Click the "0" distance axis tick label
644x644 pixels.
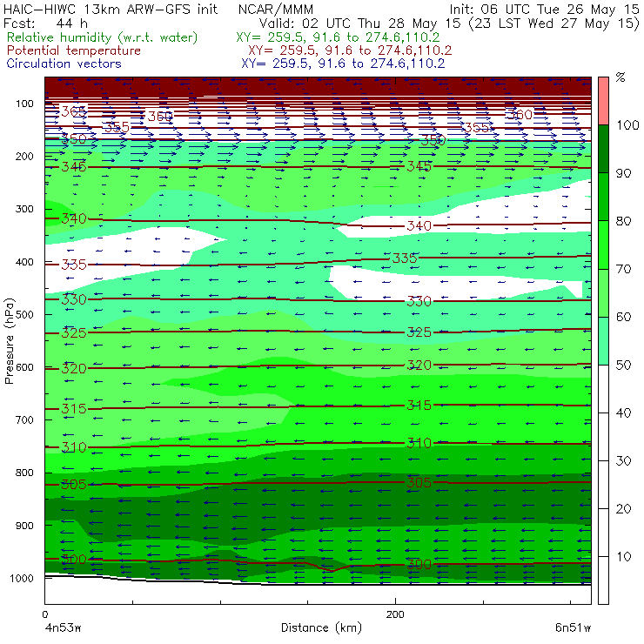tap(44, 614)
